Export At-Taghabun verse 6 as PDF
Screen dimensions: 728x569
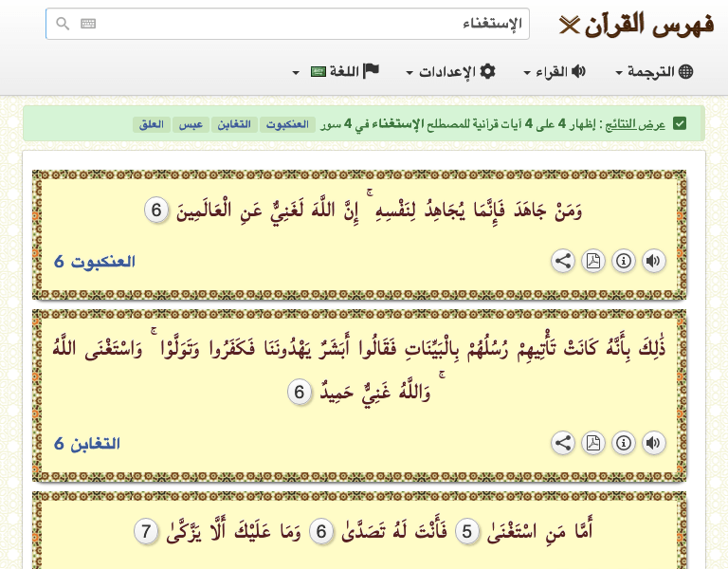click(593, 443)
